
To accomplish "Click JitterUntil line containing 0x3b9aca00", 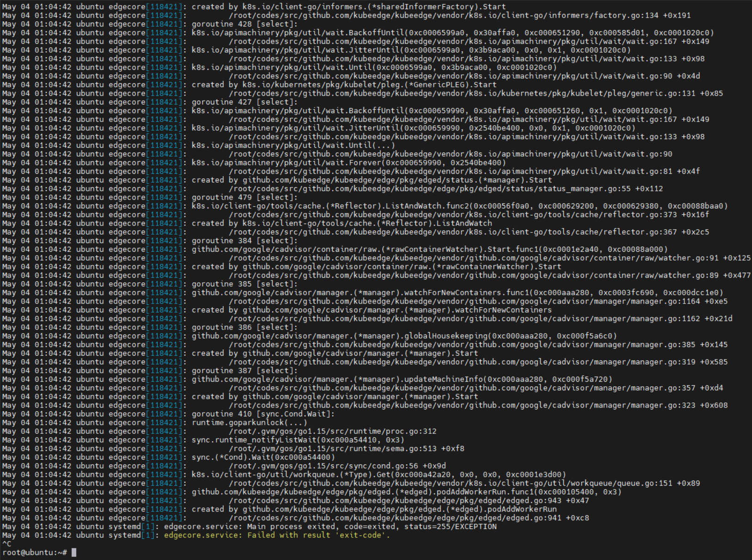I will [317, 50].
